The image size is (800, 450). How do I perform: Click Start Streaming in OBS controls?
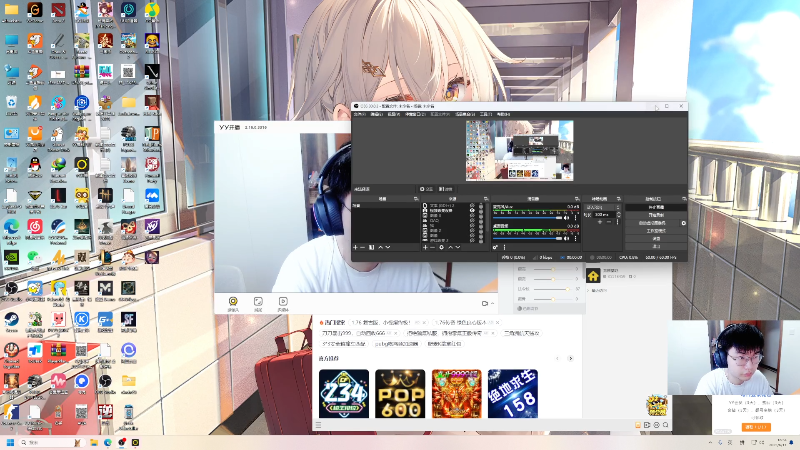tap(656, 207)
